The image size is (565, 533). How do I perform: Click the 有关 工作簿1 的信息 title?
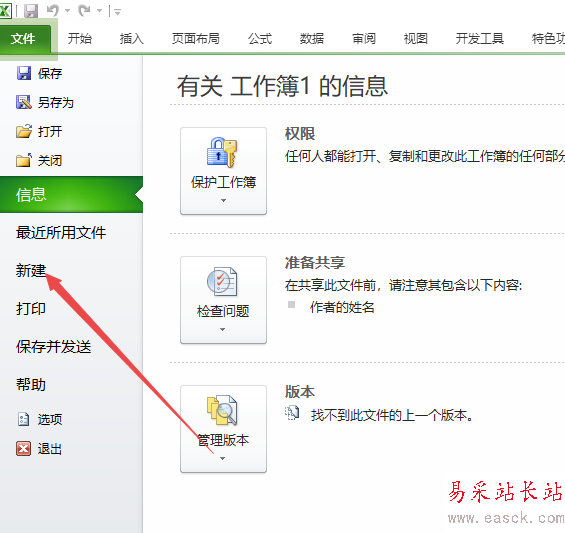(x=282, y=86)
